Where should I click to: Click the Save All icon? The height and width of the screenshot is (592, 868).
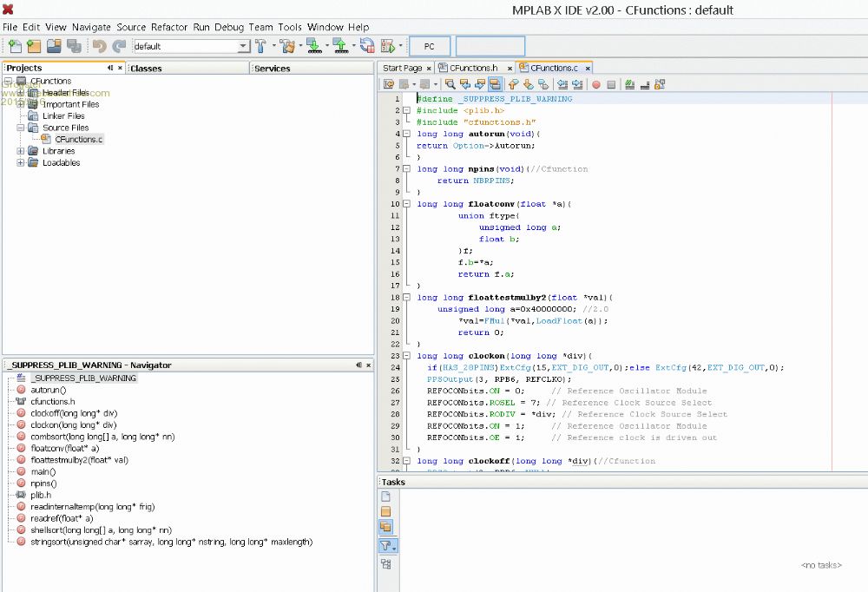tap(74, 46)
